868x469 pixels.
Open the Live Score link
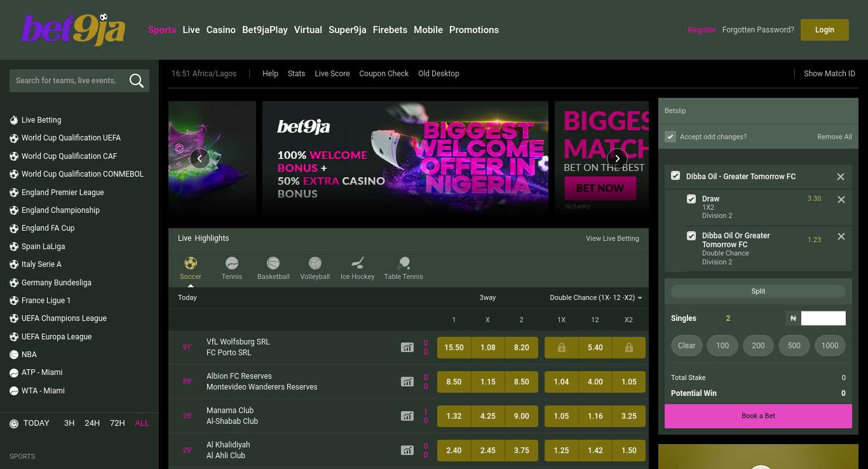[x=332, y=74]
